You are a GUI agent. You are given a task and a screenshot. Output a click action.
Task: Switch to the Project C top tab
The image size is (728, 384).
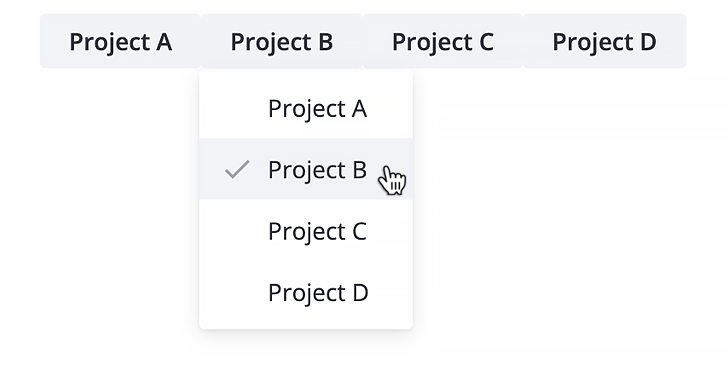pyautogui.click(x=442, y=41)
